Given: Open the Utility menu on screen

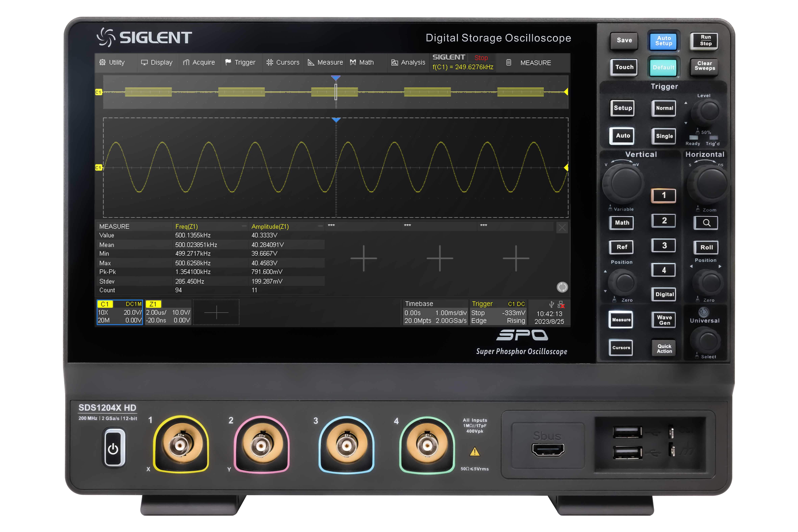Looking at the screenshot, I should pyautogui.click(x=112, y=62).
